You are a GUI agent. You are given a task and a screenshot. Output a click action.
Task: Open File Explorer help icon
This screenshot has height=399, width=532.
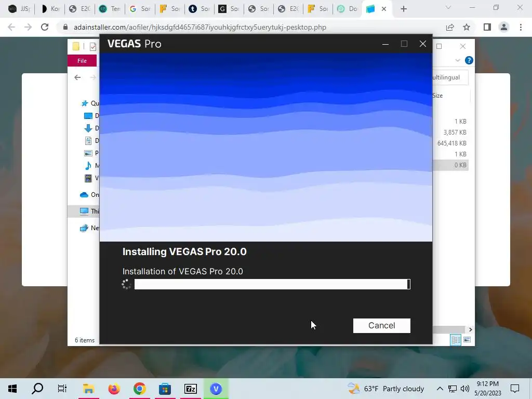(469, 60)
